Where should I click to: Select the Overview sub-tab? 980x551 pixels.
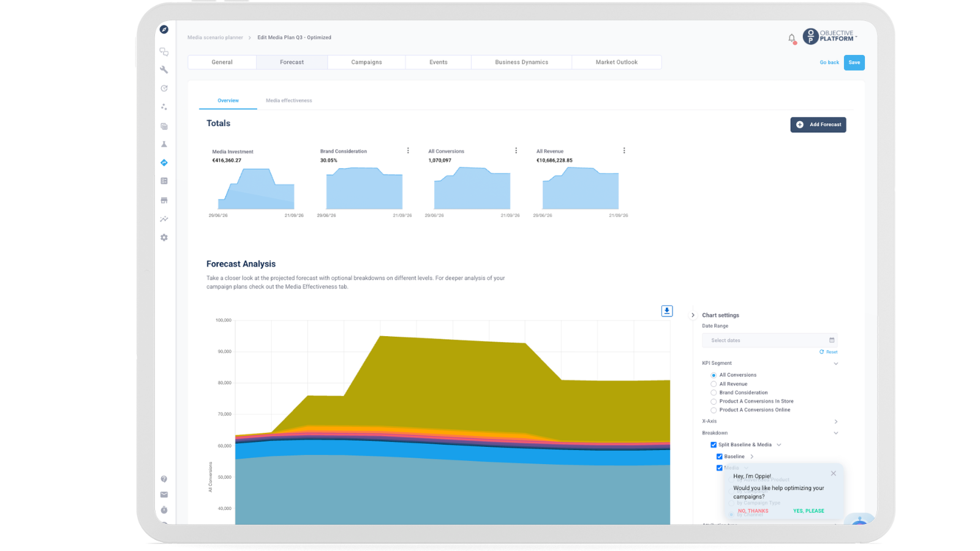[x=228, y=100]
